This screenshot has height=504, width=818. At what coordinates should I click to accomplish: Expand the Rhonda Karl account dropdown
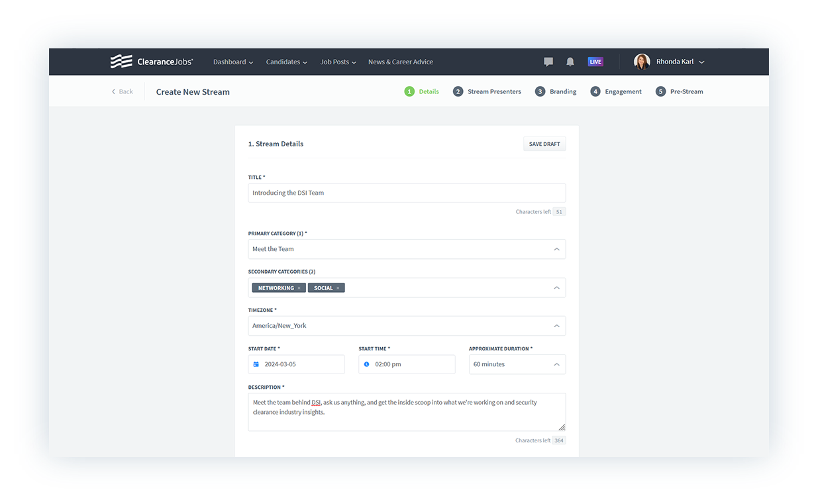pyautogui.click(x=701, y=62)
